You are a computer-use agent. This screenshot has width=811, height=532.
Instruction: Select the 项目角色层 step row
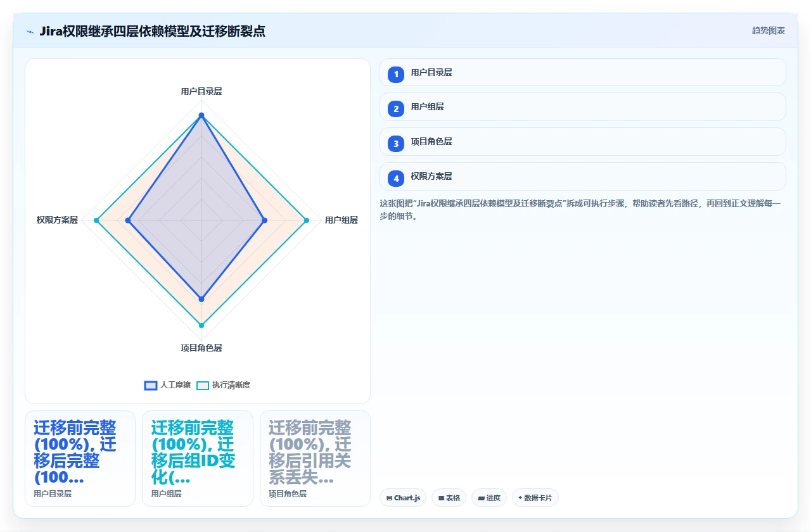click(582, 141)
